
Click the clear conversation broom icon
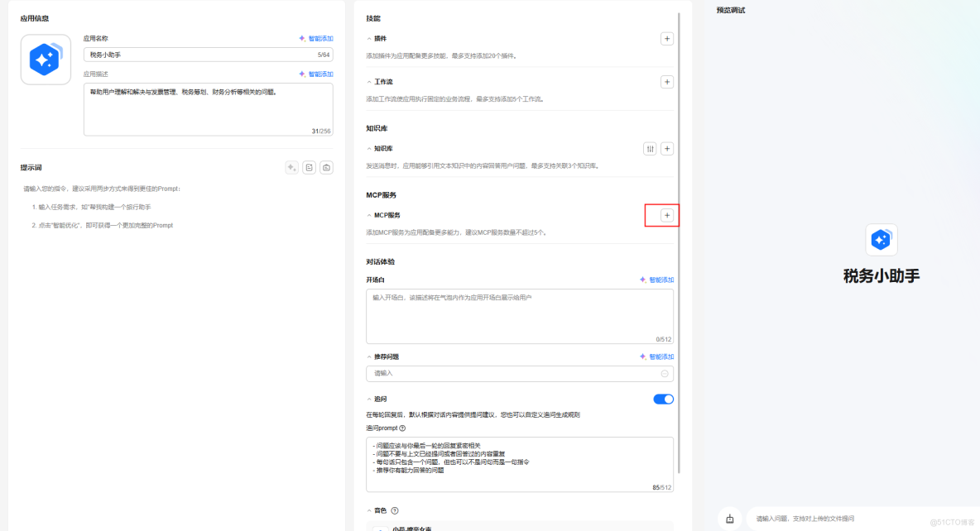(729, 518)
